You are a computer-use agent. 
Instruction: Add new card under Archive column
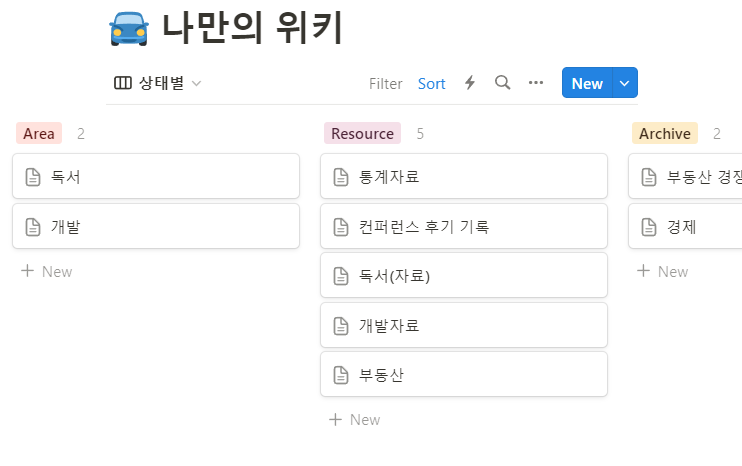663,272
